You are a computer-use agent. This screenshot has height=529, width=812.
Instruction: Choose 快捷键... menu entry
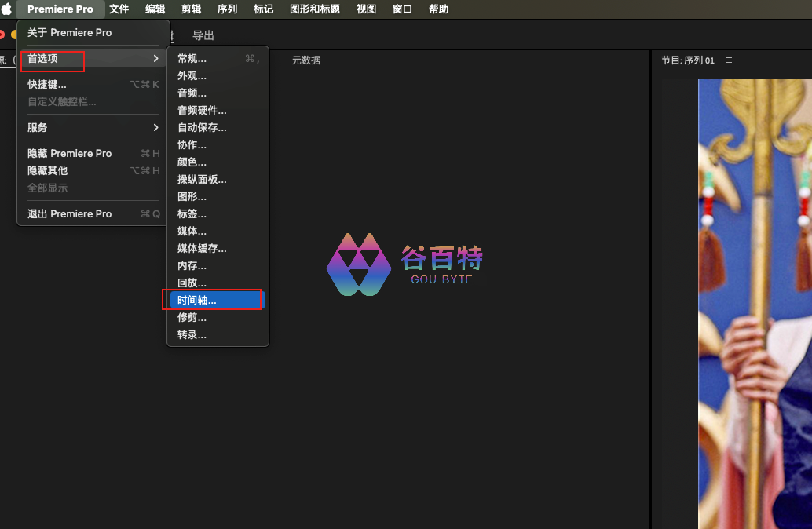click(x=47, y=84)
